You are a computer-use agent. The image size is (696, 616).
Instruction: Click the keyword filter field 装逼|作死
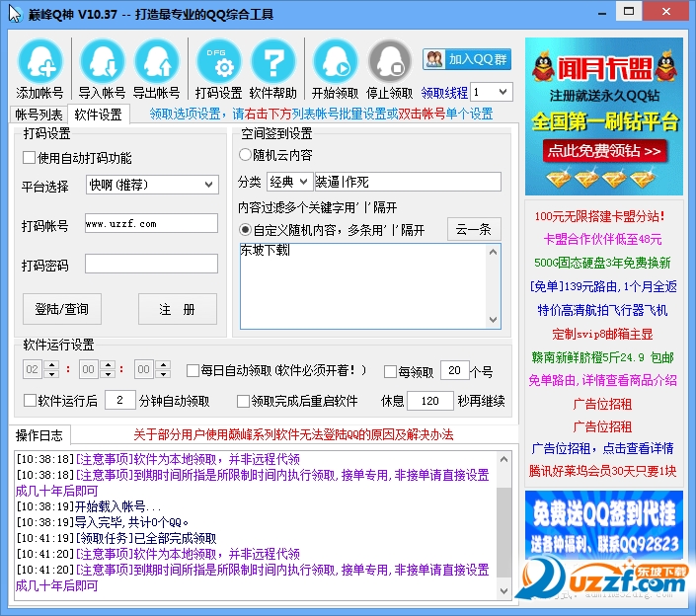coord(408,182)
